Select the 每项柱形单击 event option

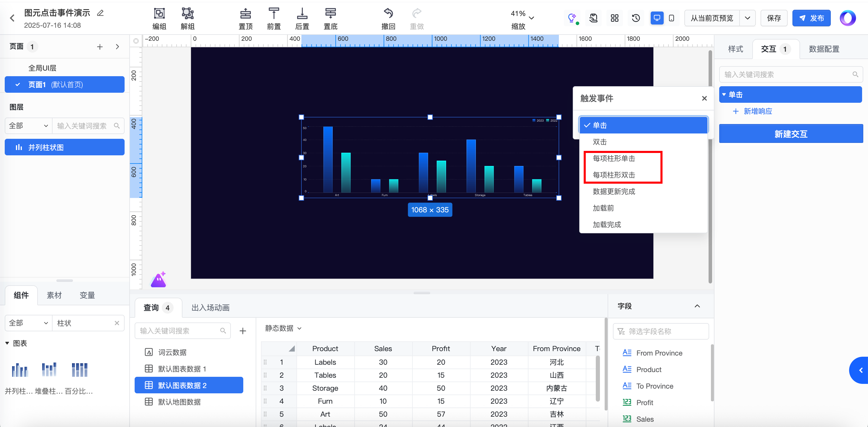(614, 158)
